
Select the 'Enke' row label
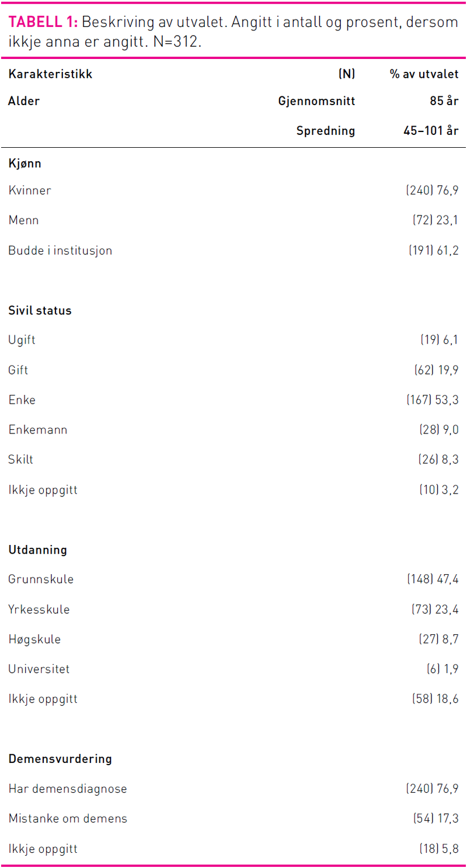(22, 400)
